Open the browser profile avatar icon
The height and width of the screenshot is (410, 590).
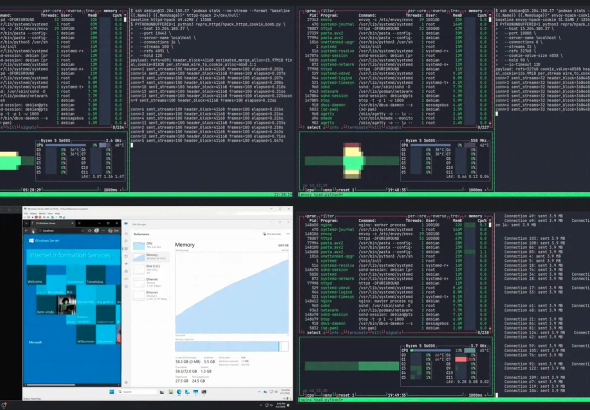97,231
